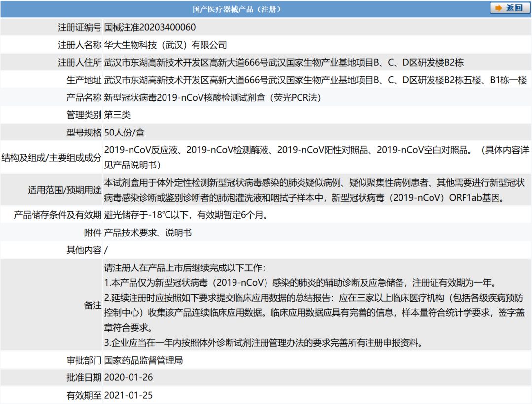
Task: Click the registrant name 华大生物科技（武汉）有限公司
Action: click(166, 45)
